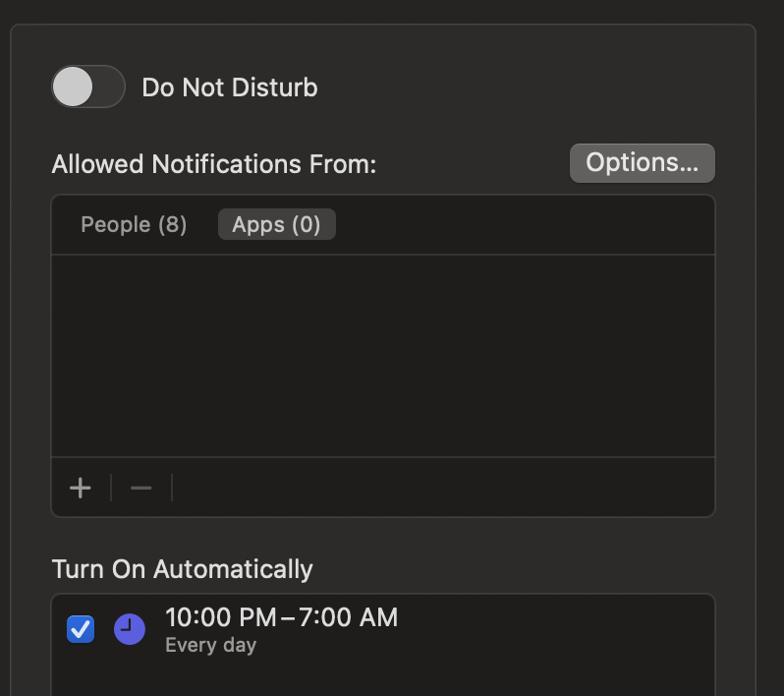The width and height of the screenshot is (784, 696).
Task: Click empty tab bar area right of Apps
Action: click(521, 225)
